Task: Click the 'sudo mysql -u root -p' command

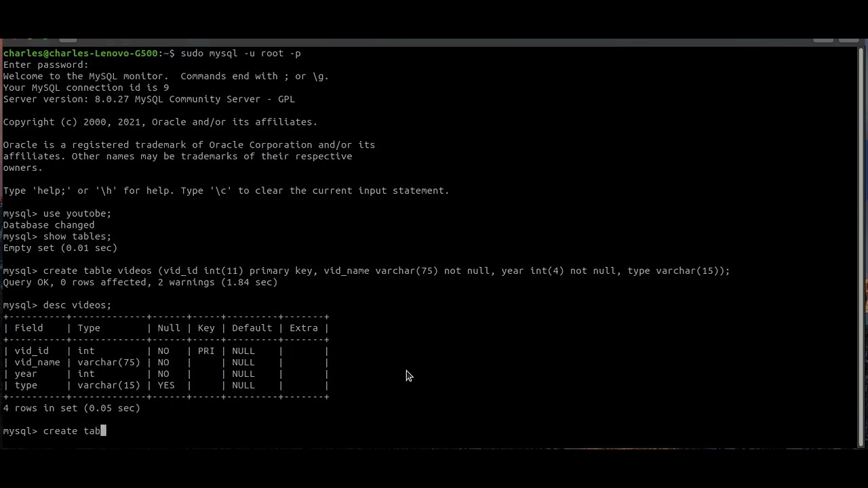Action: click(241, 54)
